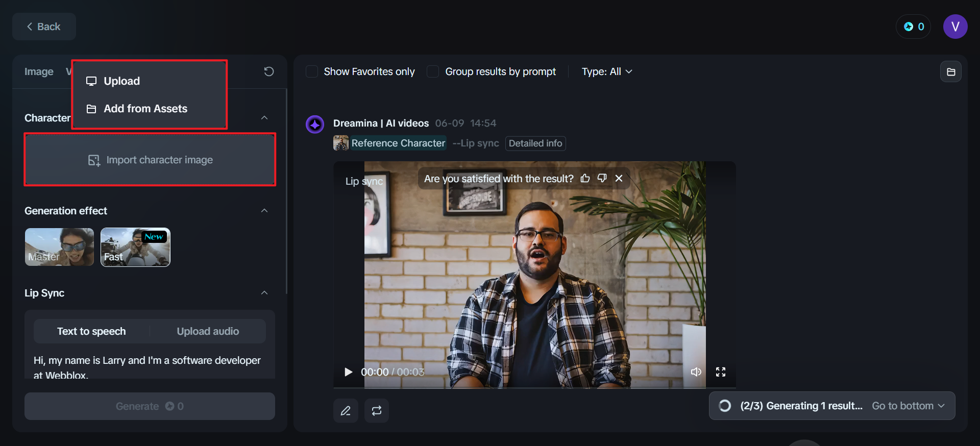
Task: Click the Back button
Action: click(x=44, y=27)
